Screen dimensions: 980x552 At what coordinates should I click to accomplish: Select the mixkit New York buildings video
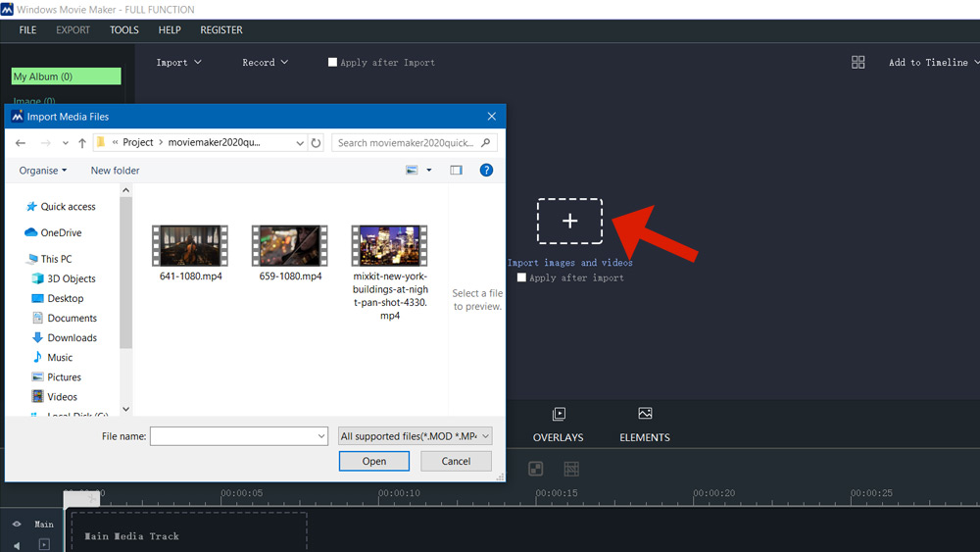(389, 246)
